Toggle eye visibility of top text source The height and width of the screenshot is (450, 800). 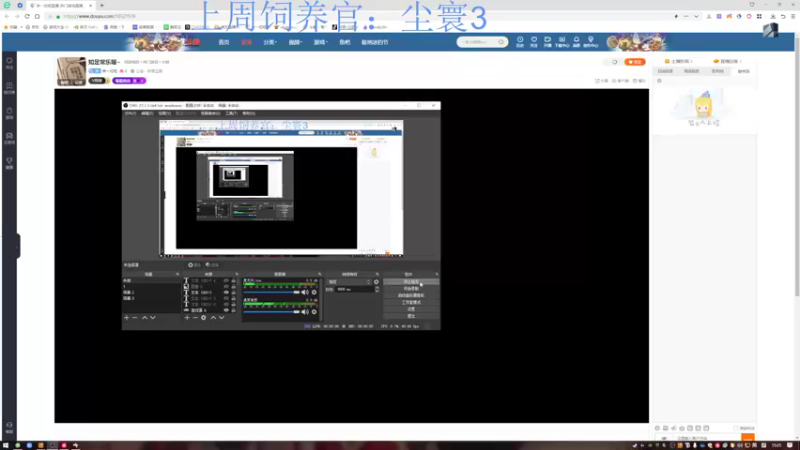pos(226,281)
